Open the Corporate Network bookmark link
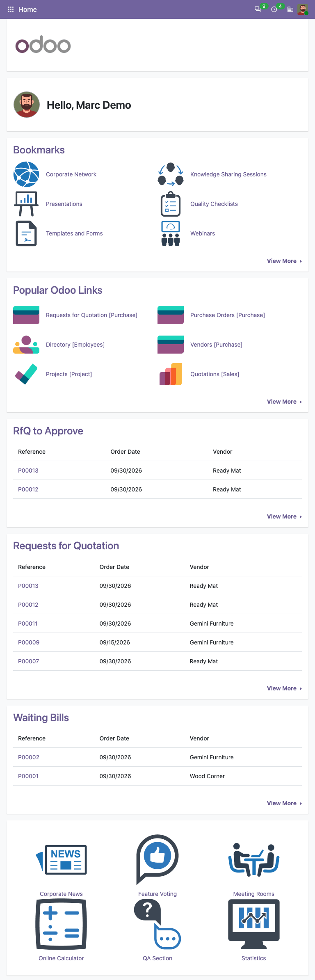The width and height of the screenshot is (315, 980). point(71,174)
